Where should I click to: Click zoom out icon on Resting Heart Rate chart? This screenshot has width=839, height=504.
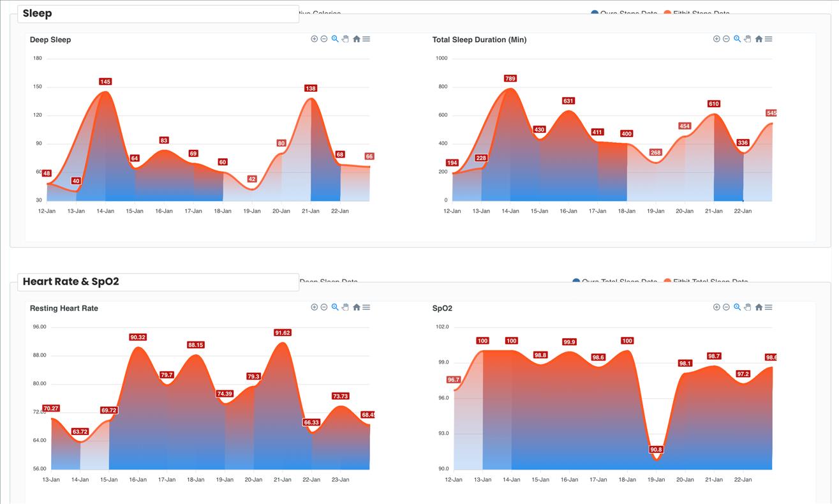324,308
